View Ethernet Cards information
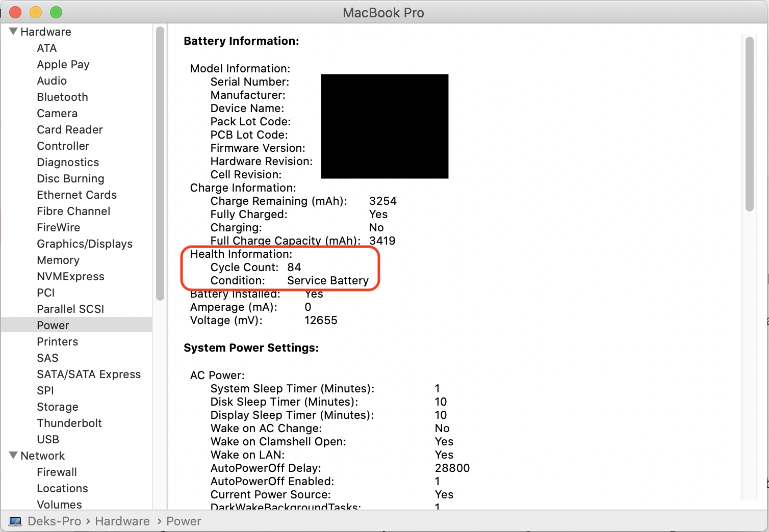Viewport: 769px width, 532px height. [77, 195]
